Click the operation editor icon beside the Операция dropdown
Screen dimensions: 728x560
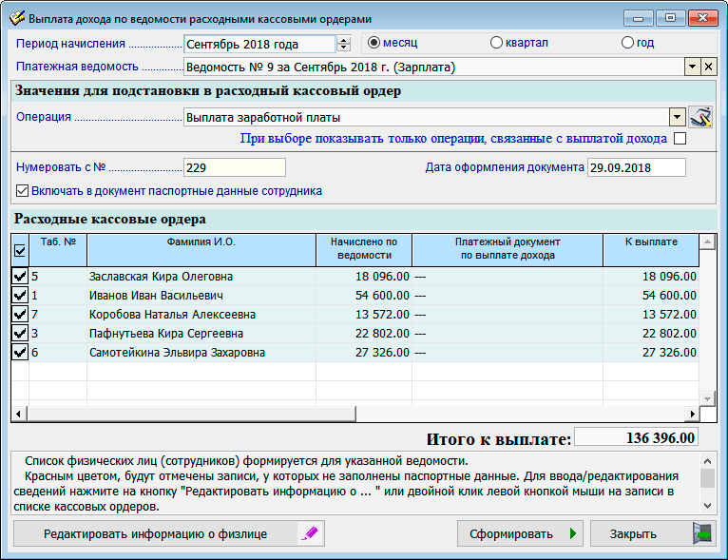pos(700,117)
